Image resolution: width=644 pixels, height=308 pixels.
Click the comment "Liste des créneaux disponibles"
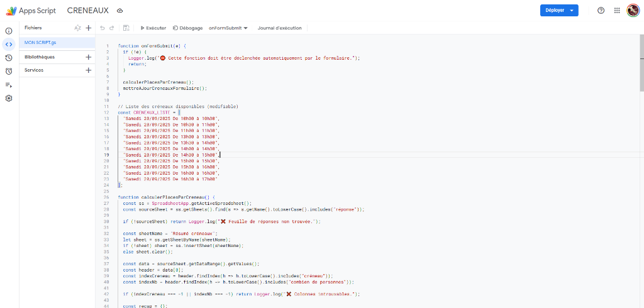pyautogui.click(x=178, y=106)
